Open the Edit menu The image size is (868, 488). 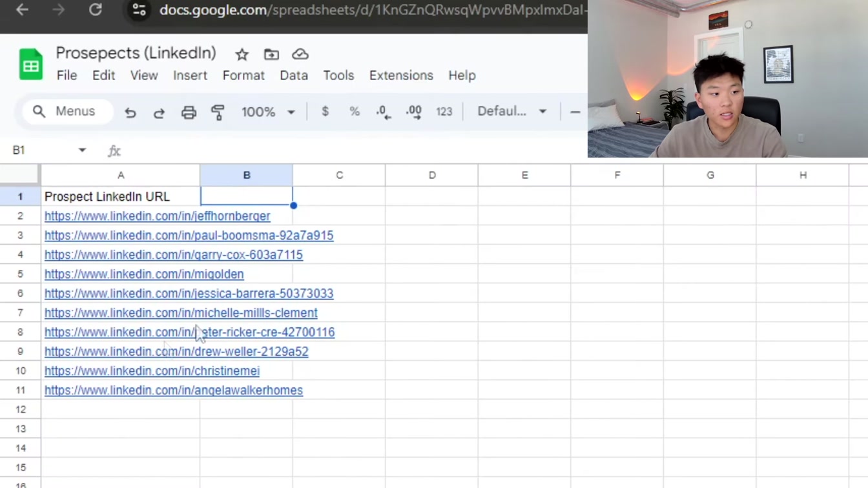pyautogui.click(x=103, y=76)
